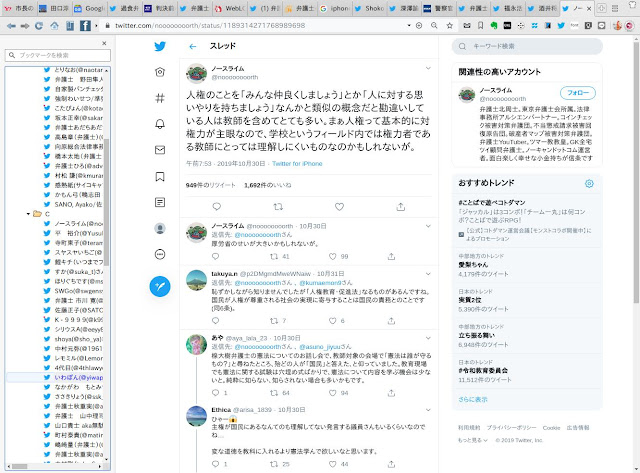Open new browser tab button

[601, 8]
